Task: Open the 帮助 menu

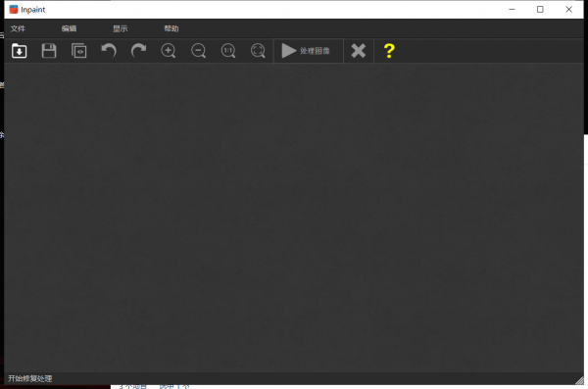Action: coord(171,28)
